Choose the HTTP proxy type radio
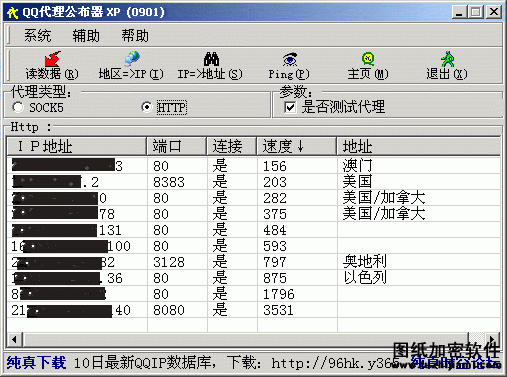 point(147,107)
